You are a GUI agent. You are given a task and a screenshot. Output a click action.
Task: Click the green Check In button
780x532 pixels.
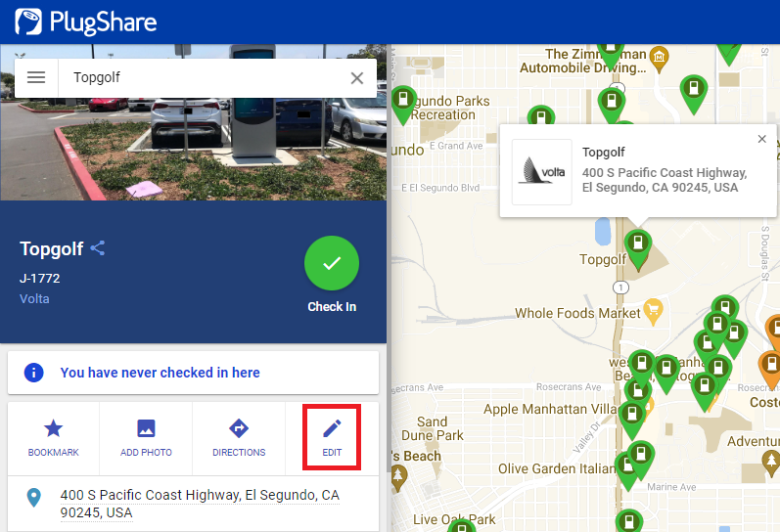[332, 263]
